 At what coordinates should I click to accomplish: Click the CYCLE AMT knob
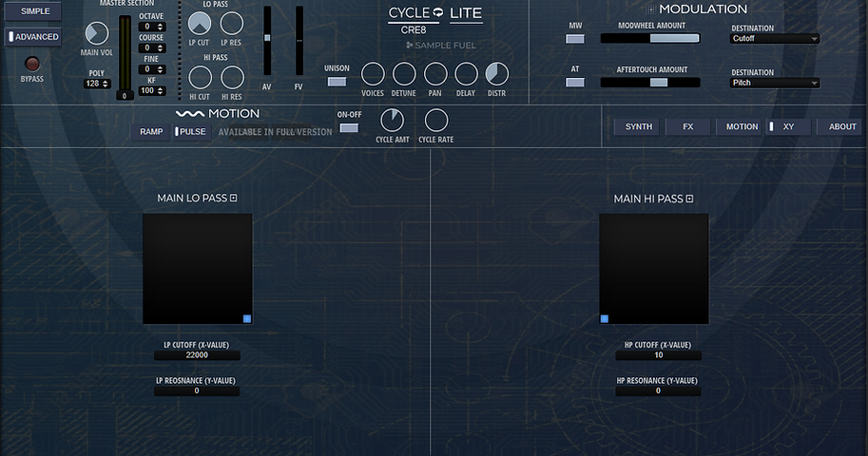tap(392, 120)
